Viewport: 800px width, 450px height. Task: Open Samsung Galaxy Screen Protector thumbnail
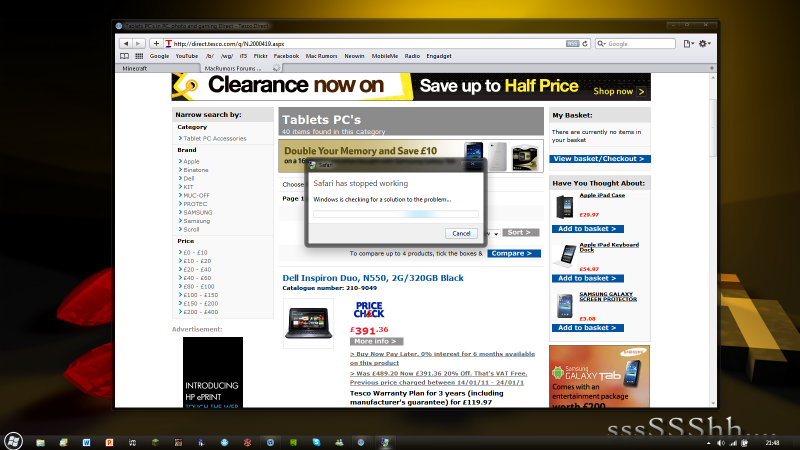(565, 305)
